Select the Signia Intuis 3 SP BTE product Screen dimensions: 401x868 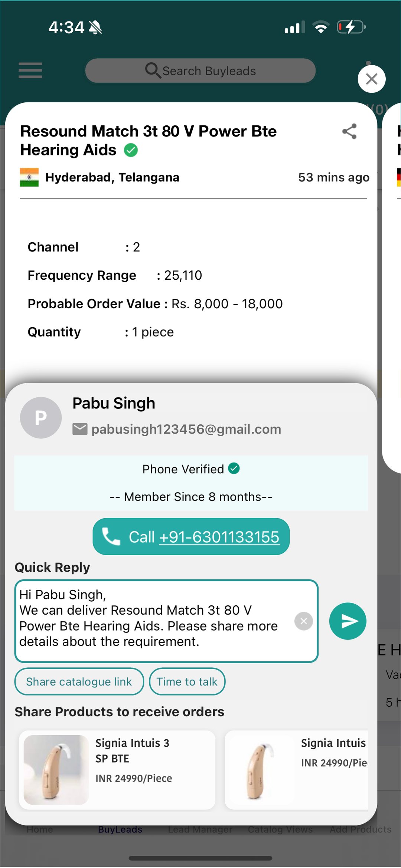click(x=117, y=770)
